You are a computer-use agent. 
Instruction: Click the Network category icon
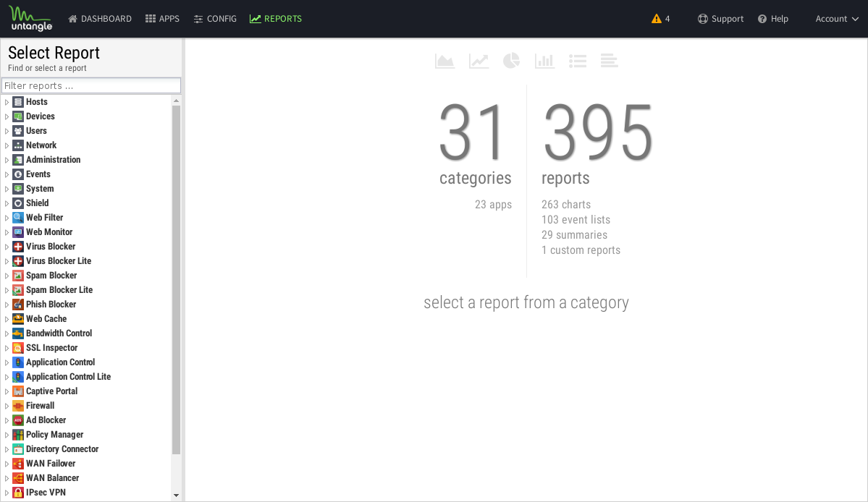(x=18, y=145)
